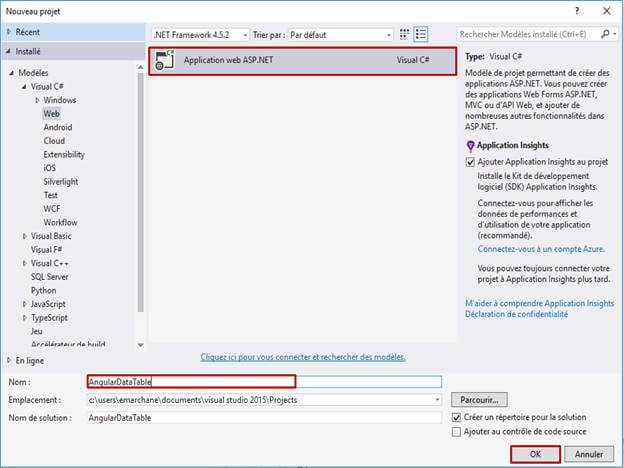Select the Android template category
The height and width of the screenshot is (468, 624).
click(x=58, y=127)
